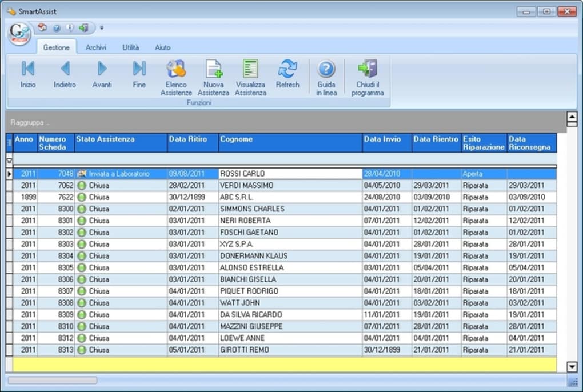Viewport: 583px width, 392px height.
Task: Open the Aiuto tab
Action: (x=163, y=47)
